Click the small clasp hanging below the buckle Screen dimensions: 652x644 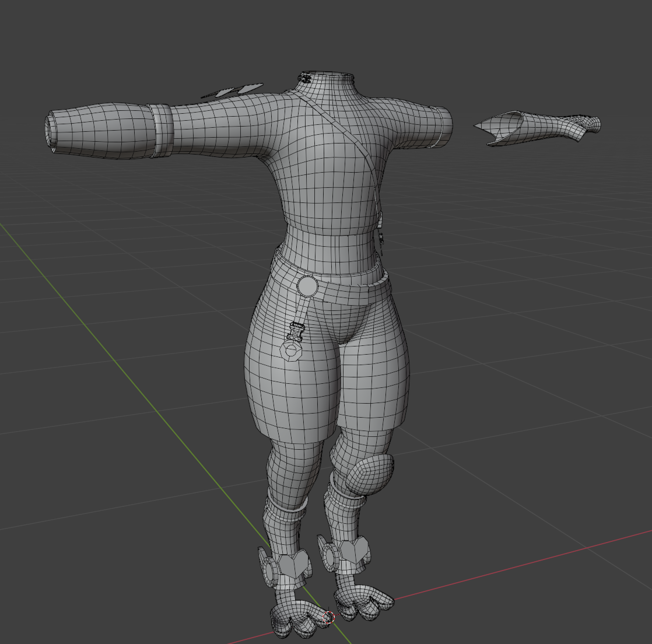[x=295, y=332]
